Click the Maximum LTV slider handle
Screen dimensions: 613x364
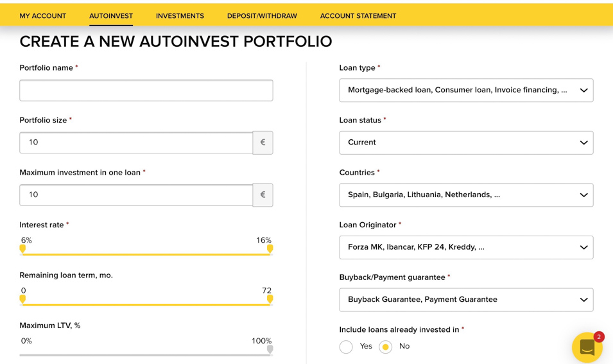click(270, 349)
